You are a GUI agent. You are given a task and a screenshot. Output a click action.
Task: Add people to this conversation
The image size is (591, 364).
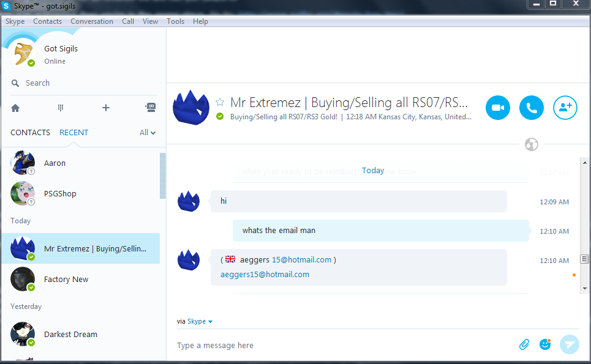click(565, 108)
